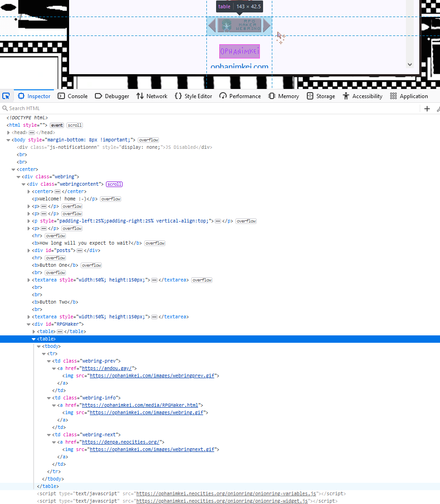Click the ellipsis badge inside head element
440x504 pixels.
(32, 133)
